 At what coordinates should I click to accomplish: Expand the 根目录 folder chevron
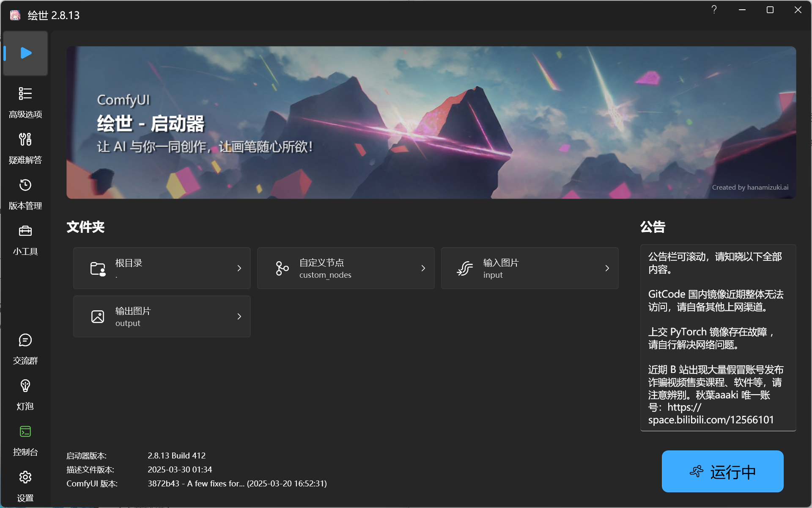[239, 268]
